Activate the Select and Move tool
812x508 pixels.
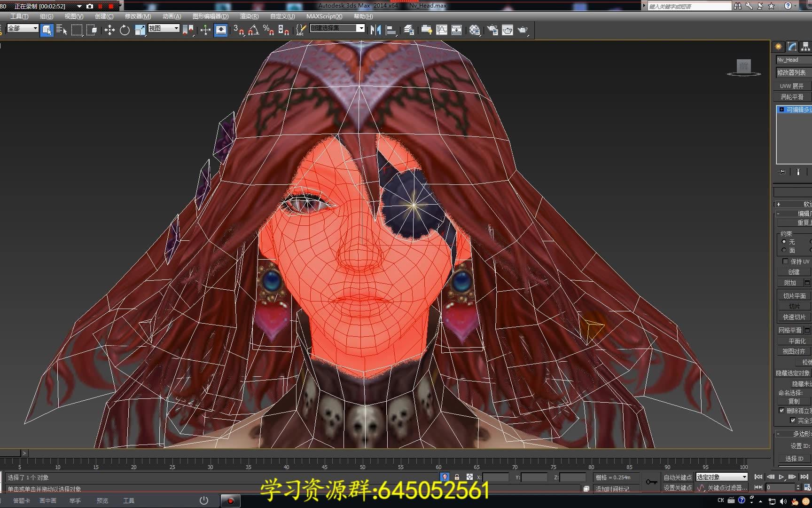[x=109, y=30]
